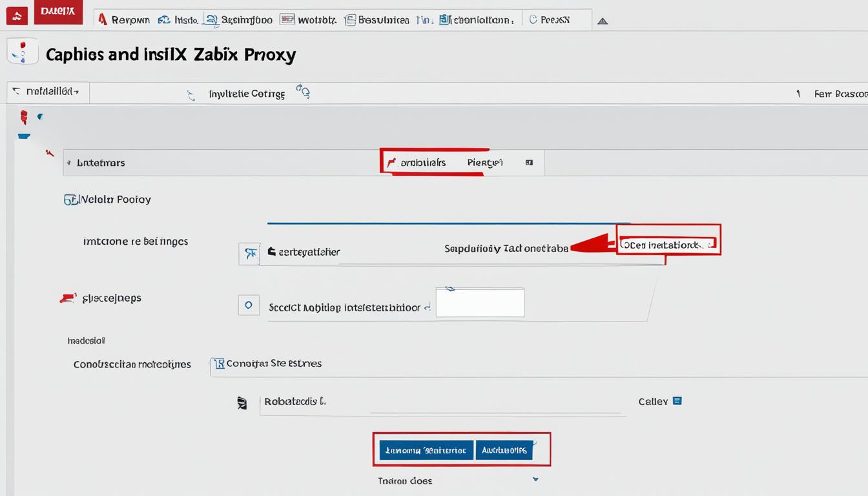Click the red icon beside sjhectejneps
868x496 pixels.
(x=68, y=298)
